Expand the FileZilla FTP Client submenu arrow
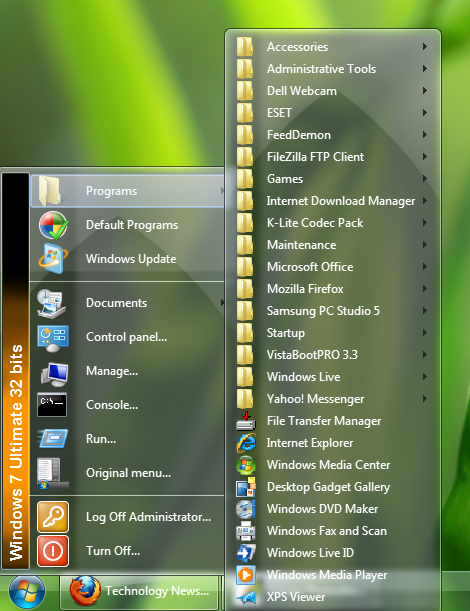The height and width of the screenshot is (611, 470). (425, 157)
